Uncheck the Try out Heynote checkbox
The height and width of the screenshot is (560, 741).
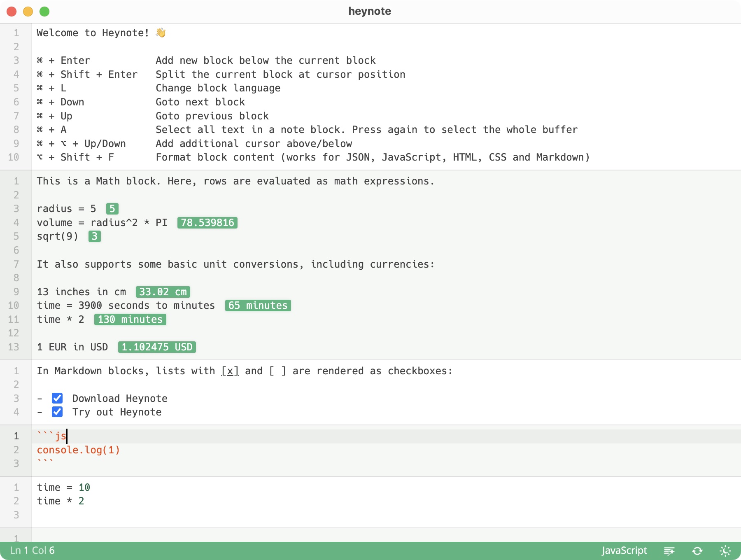[57, 412]
